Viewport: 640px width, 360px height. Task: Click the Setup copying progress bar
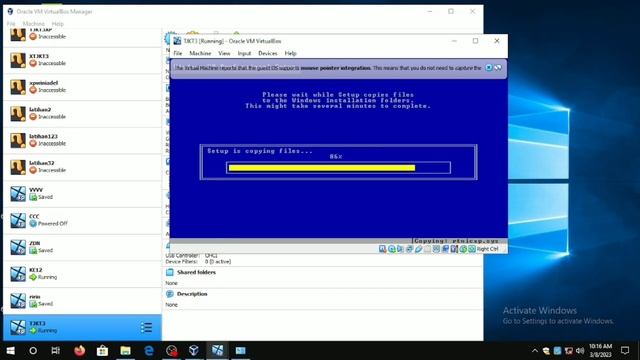[338, 168]
